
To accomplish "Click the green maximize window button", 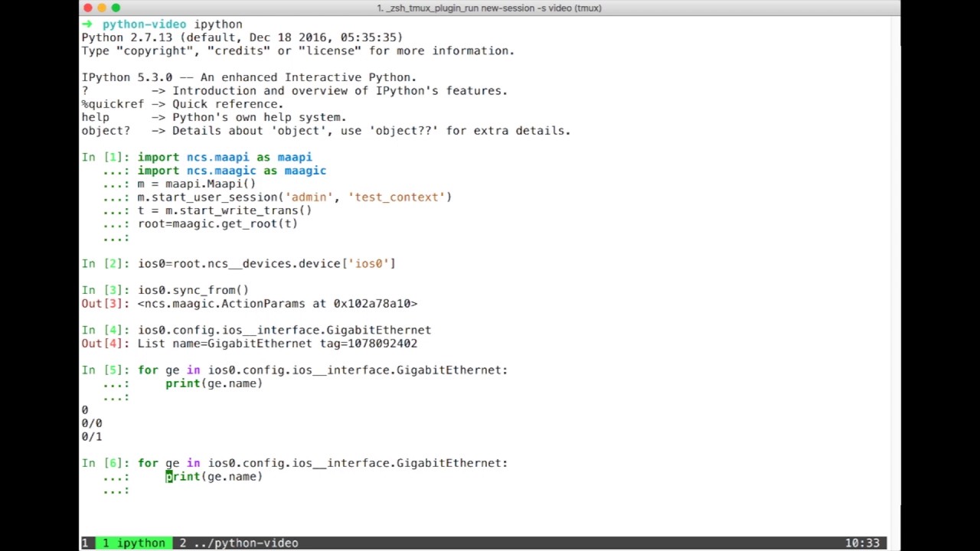I will pyautogui.click(x=116, y=8).
